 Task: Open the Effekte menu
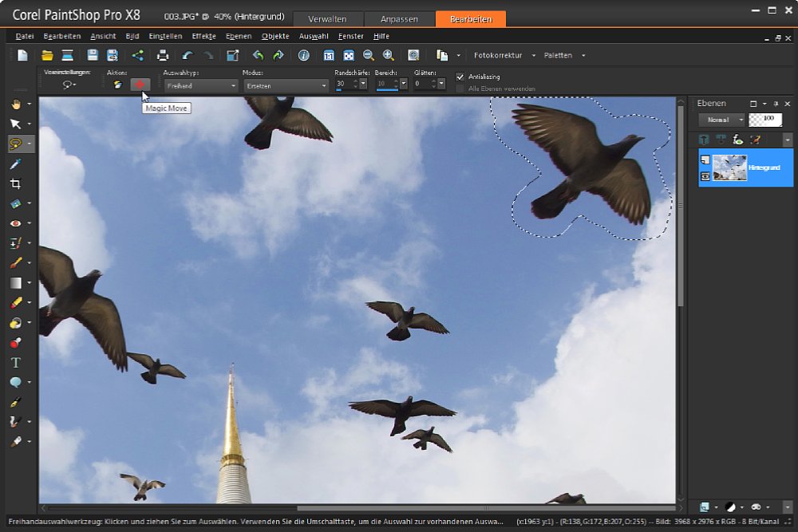pyautogui.click(x=203, y=36)
